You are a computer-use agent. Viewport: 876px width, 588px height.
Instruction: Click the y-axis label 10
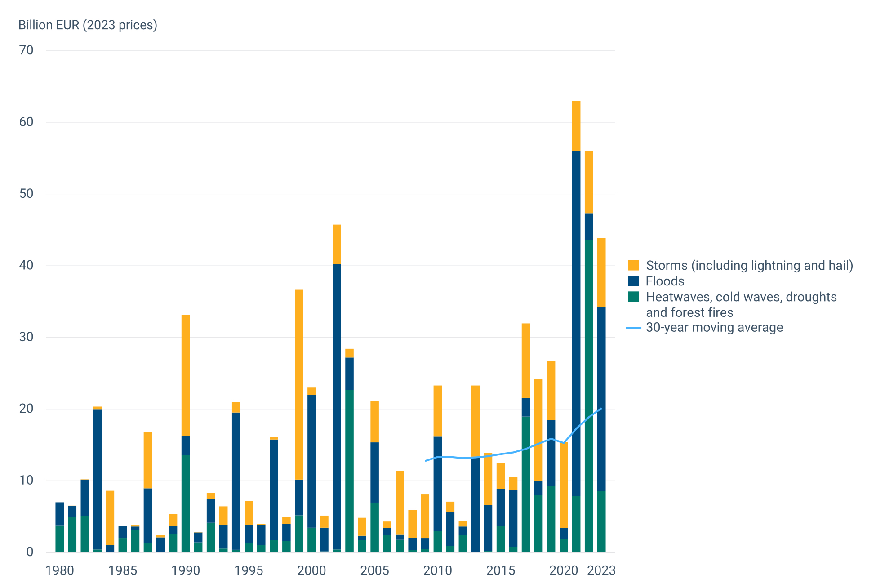(x=26, y=480)
